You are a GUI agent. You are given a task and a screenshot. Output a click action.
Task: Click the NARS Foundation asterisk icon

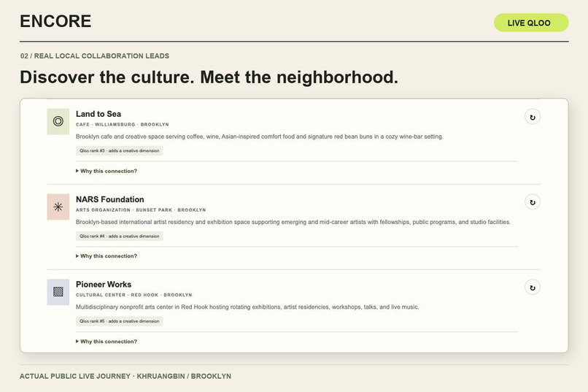coord(58,207)
